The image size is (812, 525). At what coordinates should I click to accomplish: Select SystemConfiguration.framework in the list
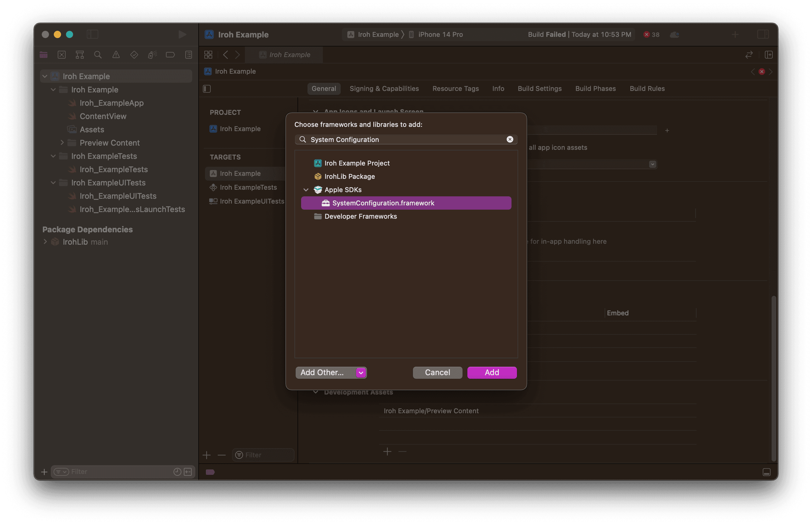coord(383,203)
